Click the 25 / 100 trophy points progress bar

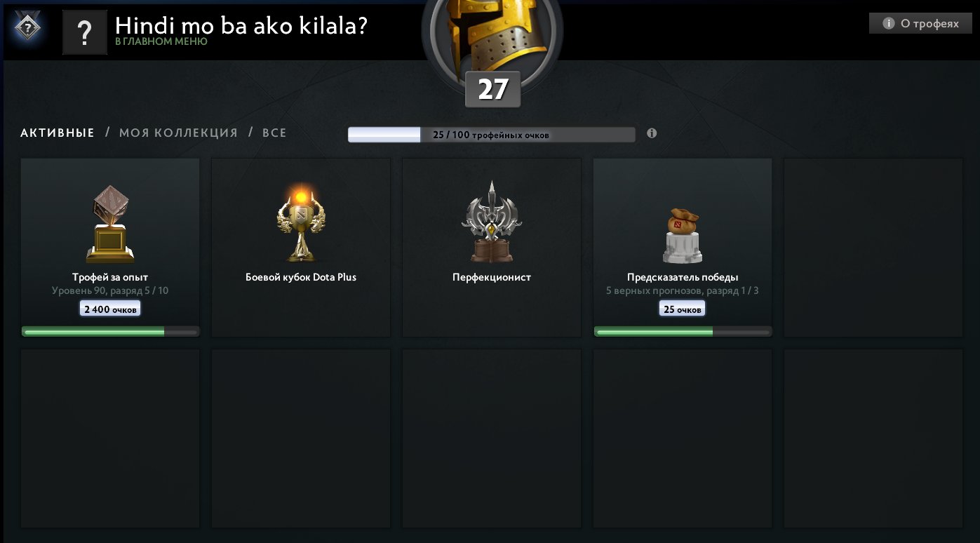point(492,135)
